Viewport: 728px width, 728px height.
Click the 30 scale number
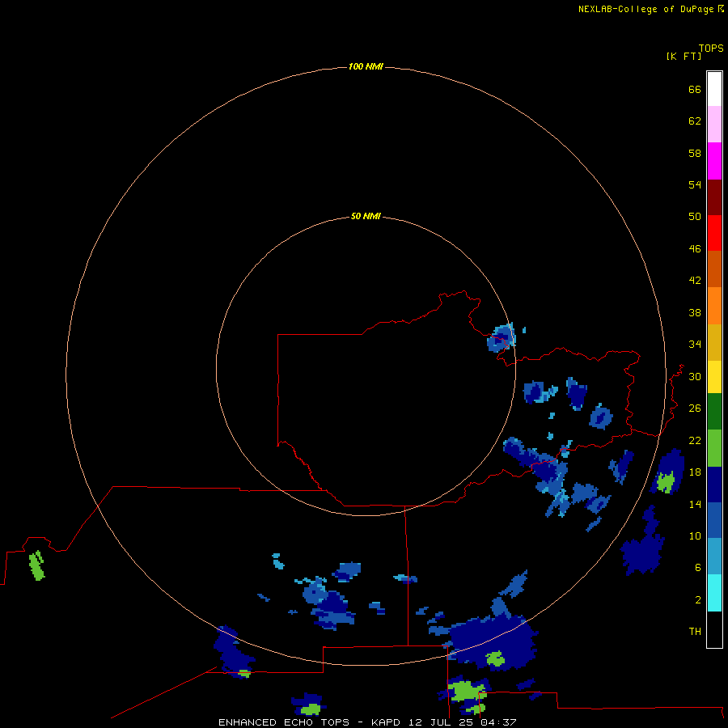695,376
